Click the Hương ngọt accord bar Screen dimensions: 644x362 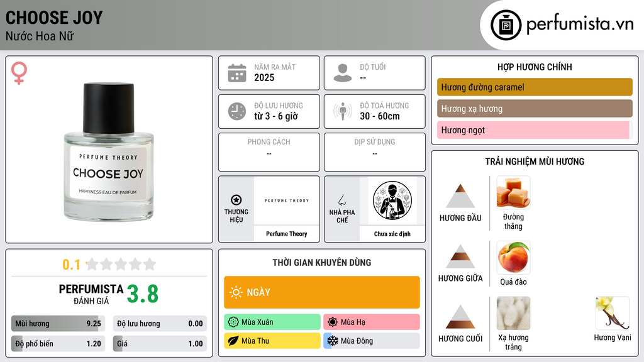[x=535, y=129]
